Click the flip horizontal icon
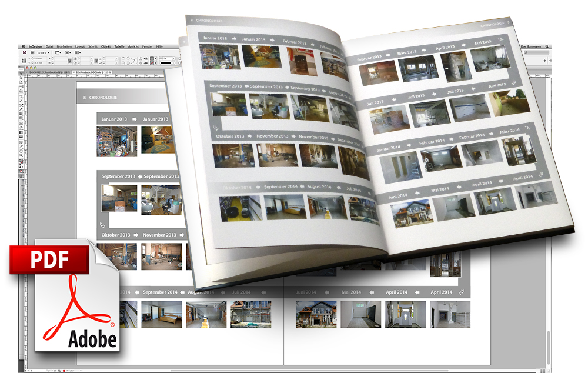Screen dimensions: 588x373 click(x=123, y=63)
